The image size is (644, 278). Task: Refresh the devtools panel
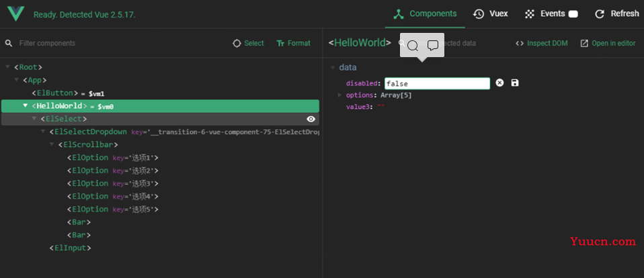point(617,14)
